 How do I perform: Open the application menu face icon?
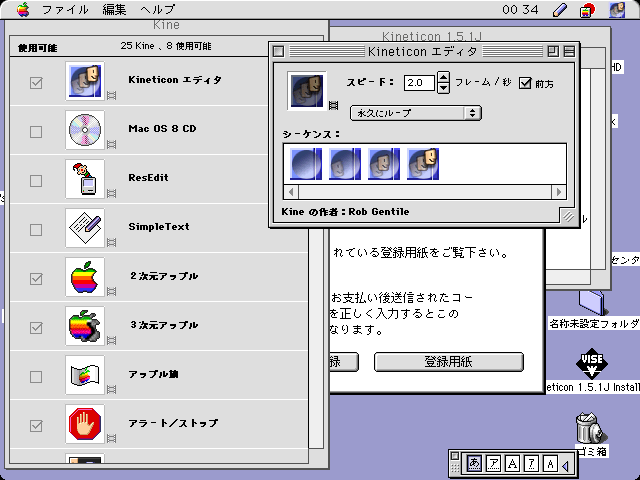coord(617,10)
